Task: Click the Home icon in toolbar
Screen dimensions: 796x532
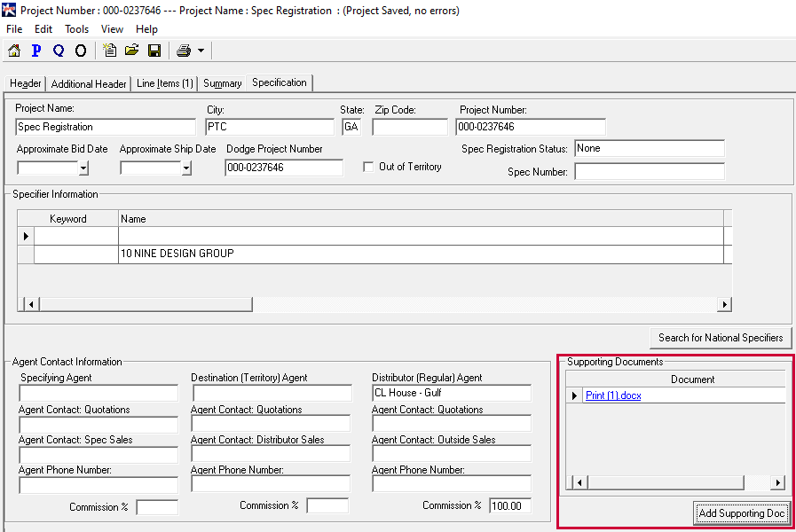Action: 14,51
